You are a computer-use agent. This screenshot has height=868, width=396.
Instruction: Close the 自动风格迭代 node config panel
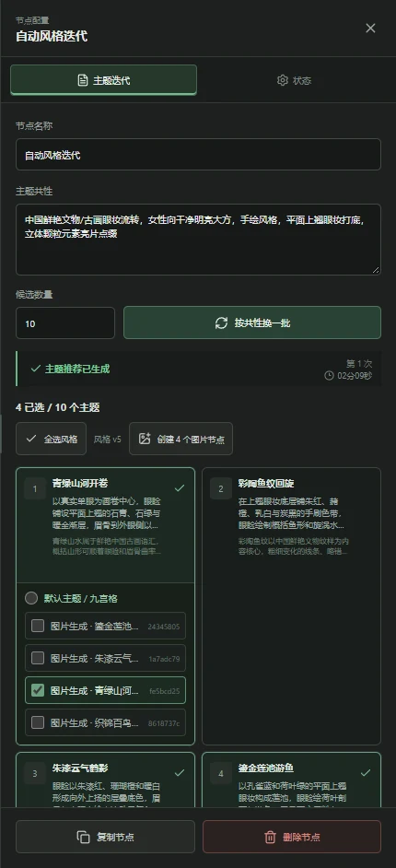370,29
